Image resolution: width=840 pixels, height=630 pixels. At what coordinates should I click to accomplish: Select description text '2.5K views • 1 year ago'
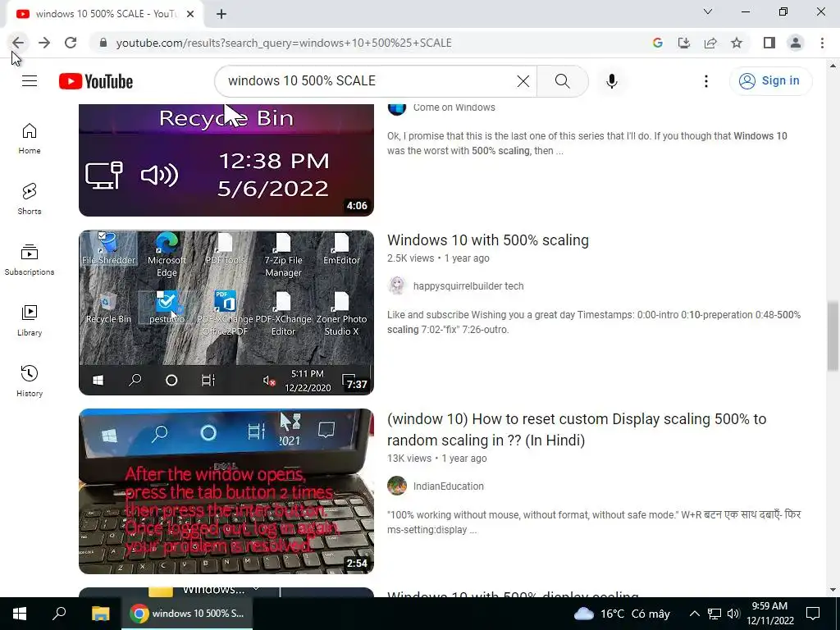[438, 258]
